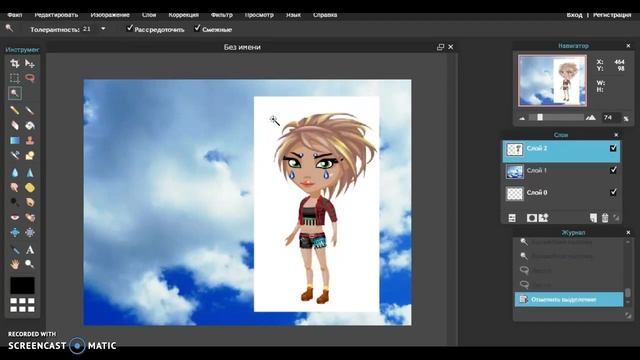Select the Zoom magnifier tool in toolbox
Viewport: 640px width, 360px height.
(x=30, y=264)
